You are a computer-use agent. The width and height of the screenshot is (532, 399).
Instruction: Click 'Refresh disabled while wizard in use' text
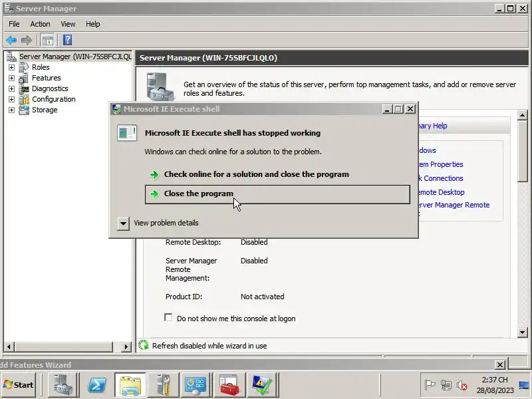point(209,346)
